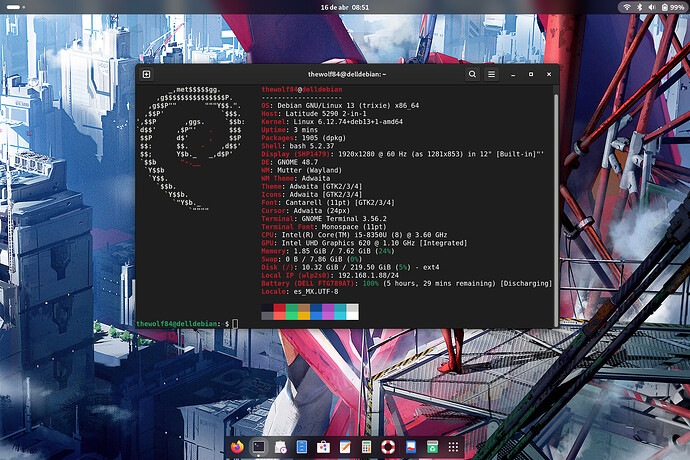Screen dimensions: 690x460
Task: Launch Firefox from the dock
Action: point(237,447)
